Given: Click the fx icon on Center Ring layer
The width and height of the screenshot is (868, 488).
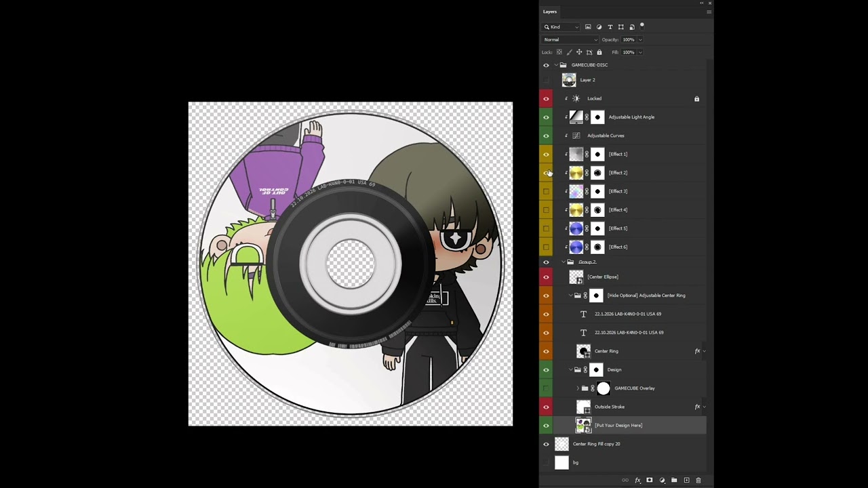Looking at the screenshot, I should coord(697,351).
